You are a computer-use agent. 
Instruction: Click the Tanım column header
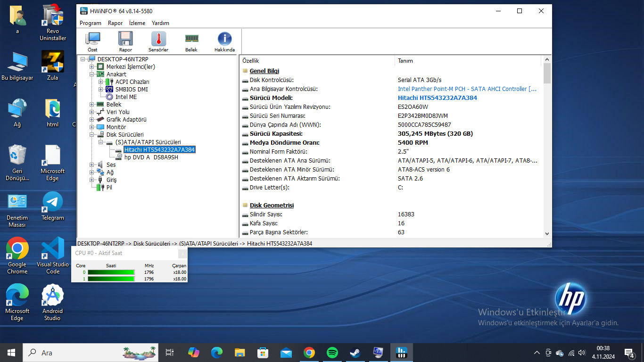468,61
